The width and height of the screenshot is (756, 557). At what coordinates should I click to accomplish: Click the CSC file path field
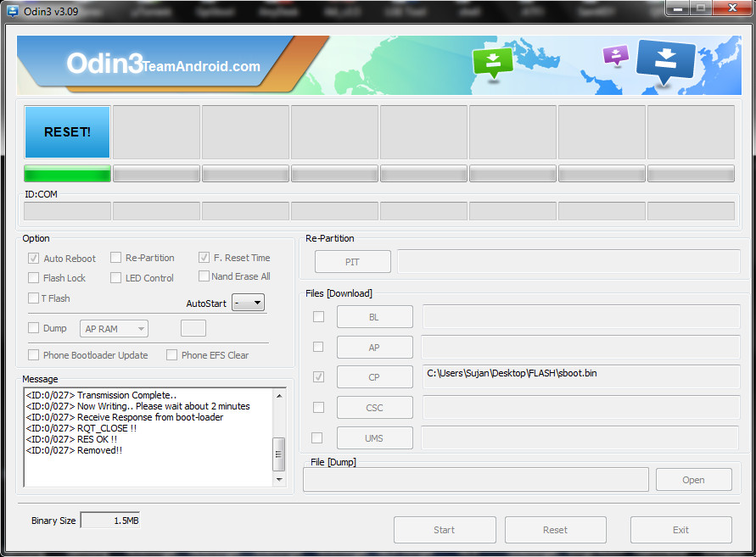[581, 408]
